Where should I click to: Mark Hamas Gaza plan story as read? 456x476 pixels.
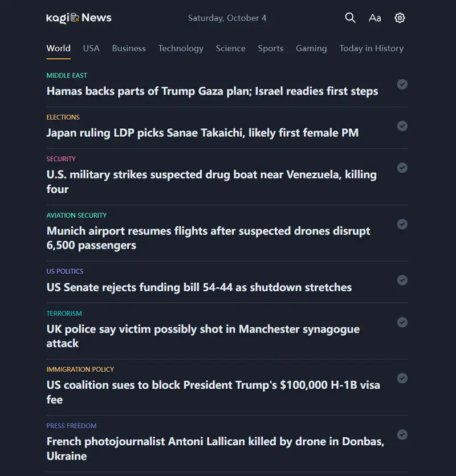[402, 84]
